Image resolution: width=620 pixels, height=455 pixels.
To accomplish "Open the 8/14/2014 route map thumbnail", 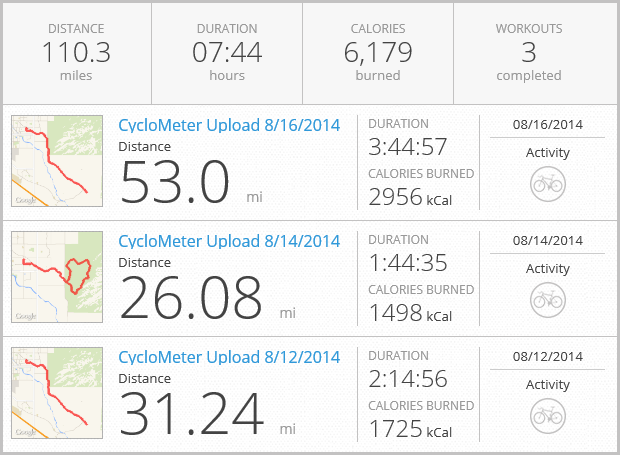I will pyautogui.click(x=57, y=277).
